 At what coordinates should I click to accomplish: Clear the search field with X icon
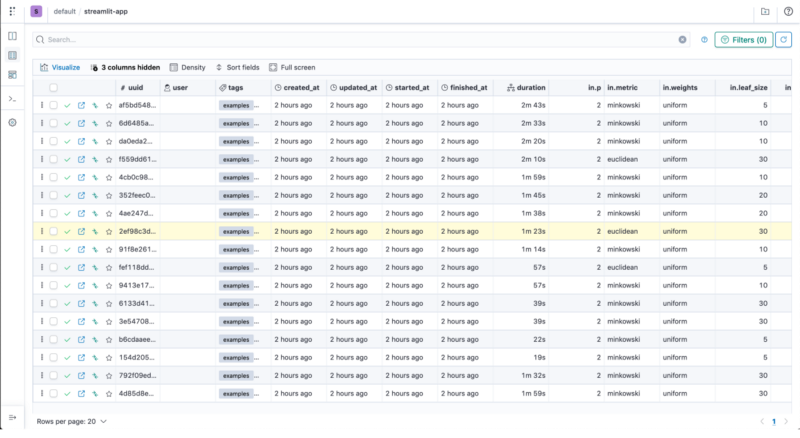682,39
